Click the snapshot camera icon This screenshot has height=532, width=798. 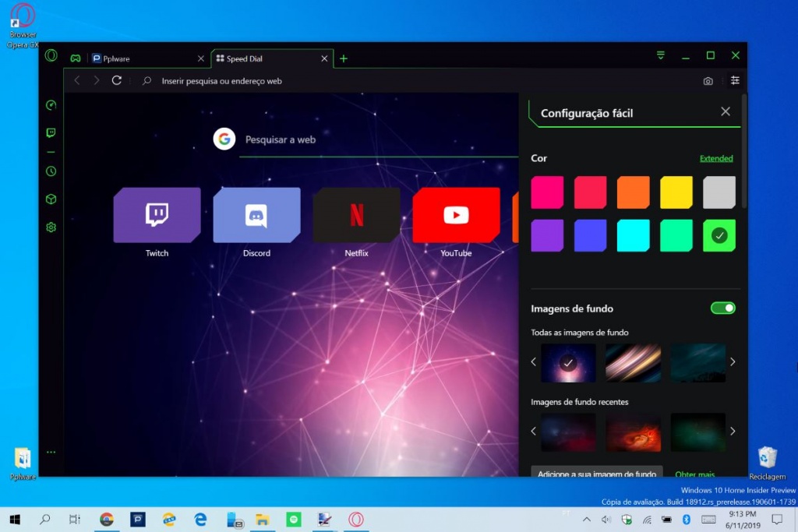(708, 81)
